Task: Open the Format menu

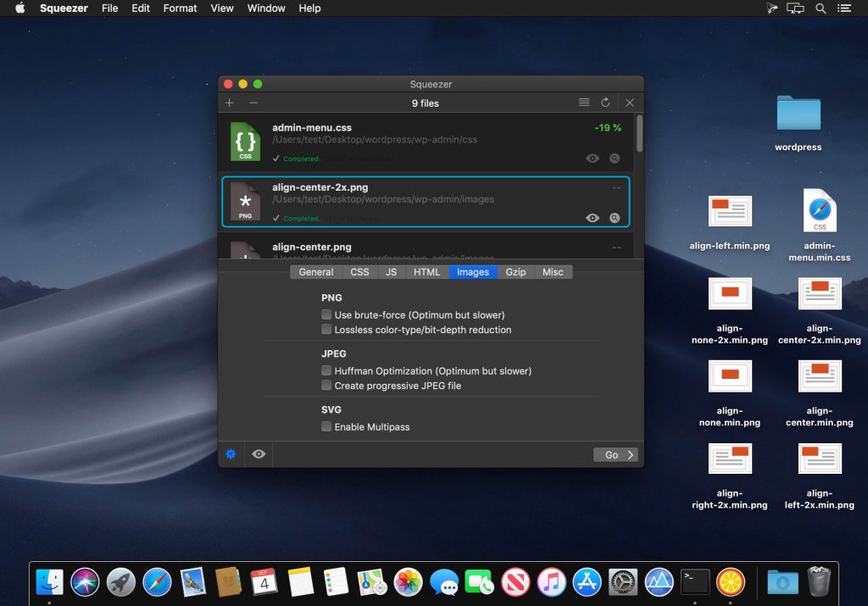Action: [x=180, y=8]
